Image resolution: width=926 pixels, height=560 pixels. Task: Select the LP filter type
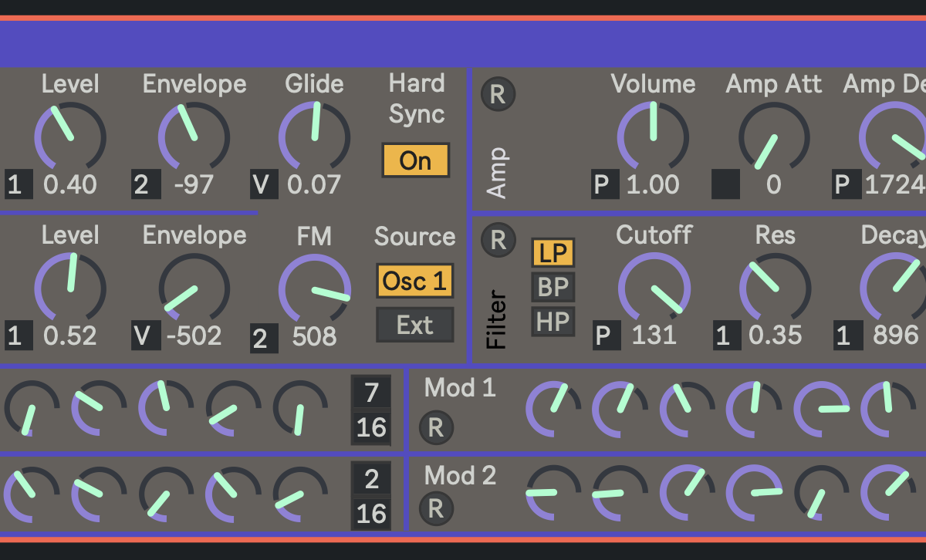click(x=553, y=252)
